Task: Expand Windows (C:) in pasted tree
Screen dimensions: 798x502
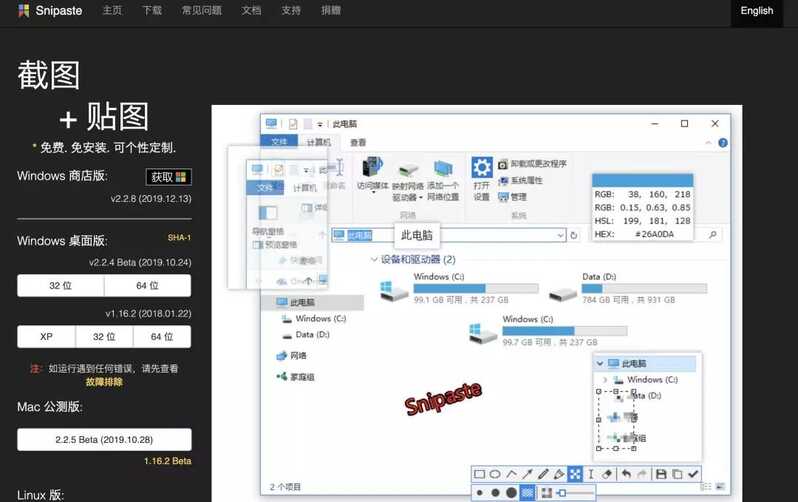Action: click(x=605, y=380)
